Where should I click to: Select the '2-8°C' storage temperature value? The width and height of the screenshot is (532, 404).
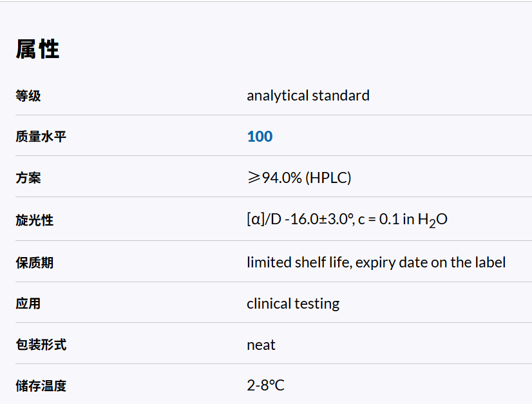pyautogui.click(x=265, y=386)
